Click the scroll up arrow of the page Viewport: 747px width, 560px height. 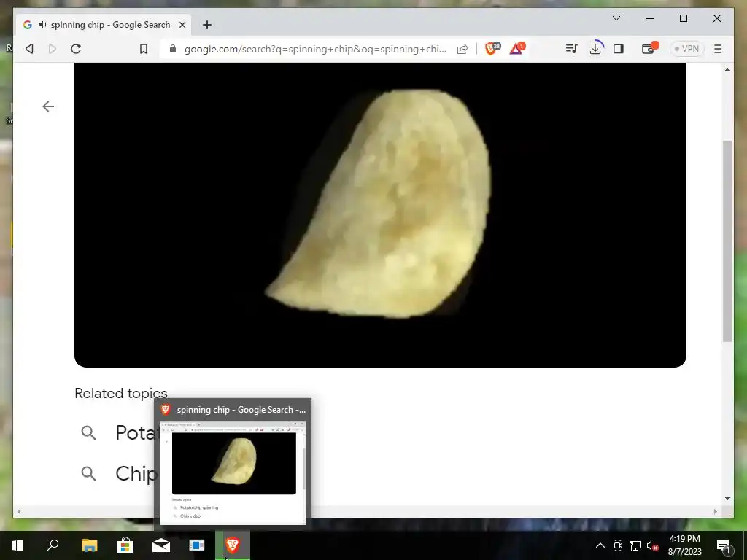tap(727, 69)
